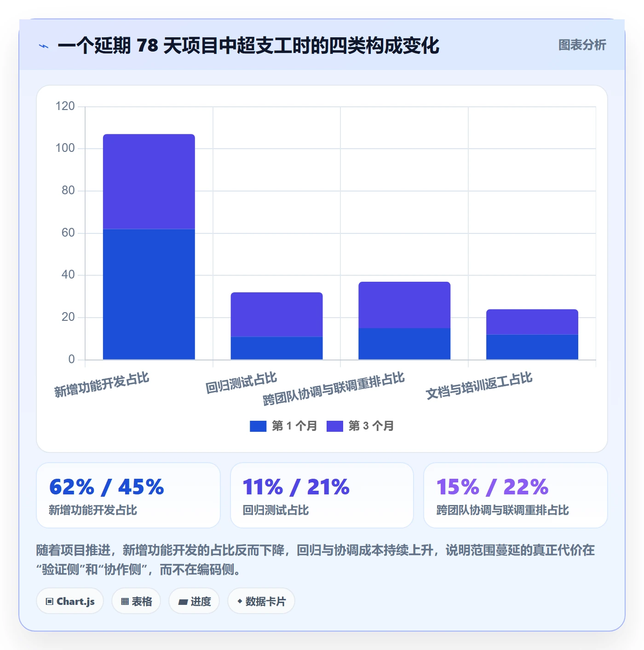Click the 15% / 22% data card value
The image size is (644, 650).
point(493,487)
